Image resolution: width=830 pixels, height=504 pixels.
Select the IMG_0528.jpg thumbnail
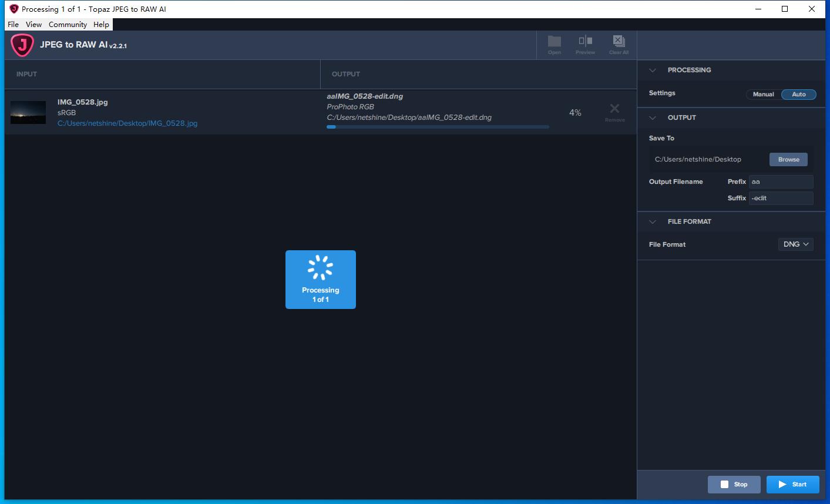pos(28,112)
